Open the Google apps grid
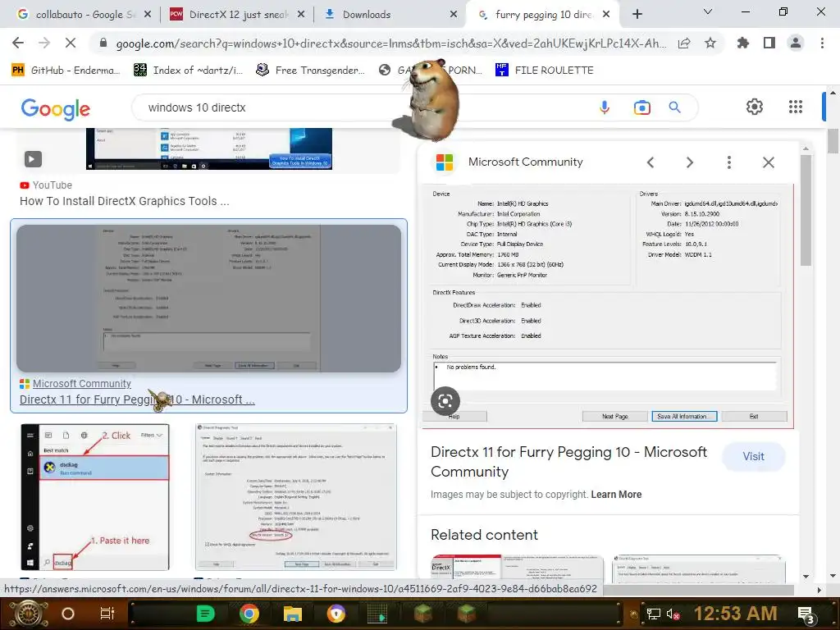Screen dimensions: 840x630 click(796, 107)
